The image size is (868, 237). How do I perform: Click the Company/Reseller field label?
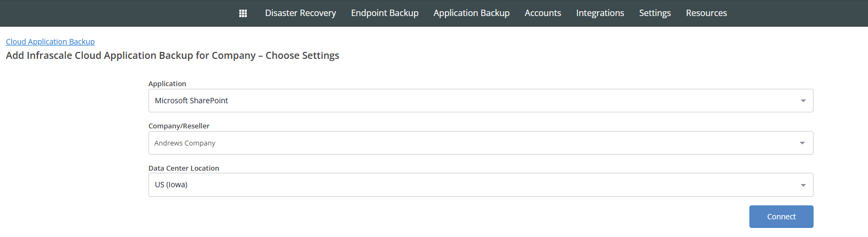(179, 126)
